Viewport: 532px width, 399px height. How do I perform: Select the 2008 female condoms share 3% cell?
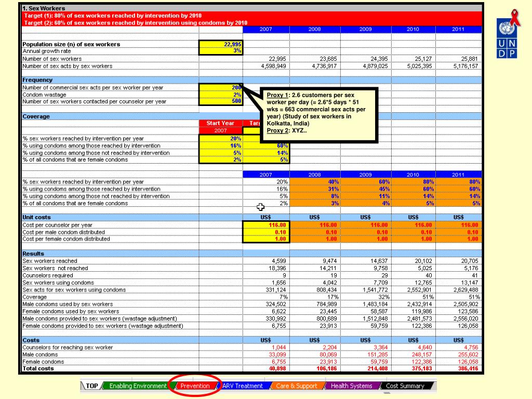point(315,203)
